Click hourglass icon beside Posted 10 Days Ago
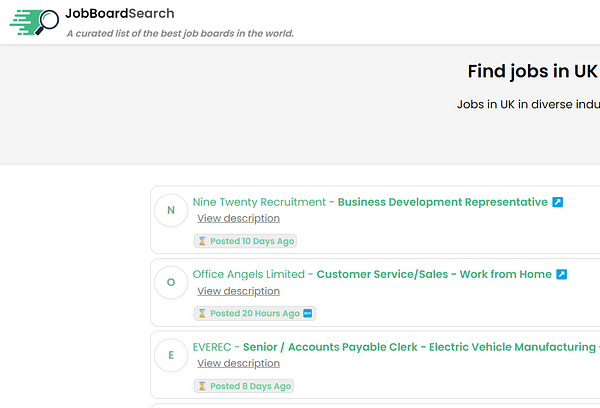600x408 pixels. [x=202, y=241]
